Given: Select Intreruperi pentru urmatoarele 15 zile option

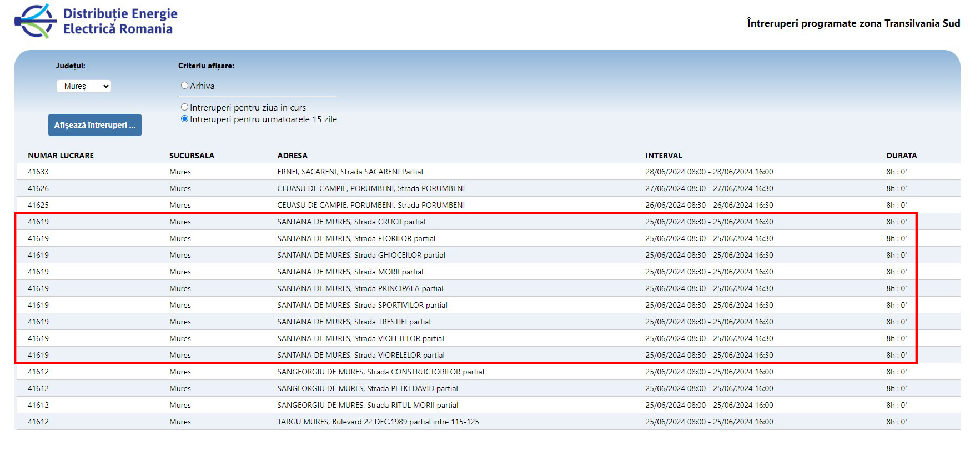Looking at the screenshot, I should pos(185,119).
